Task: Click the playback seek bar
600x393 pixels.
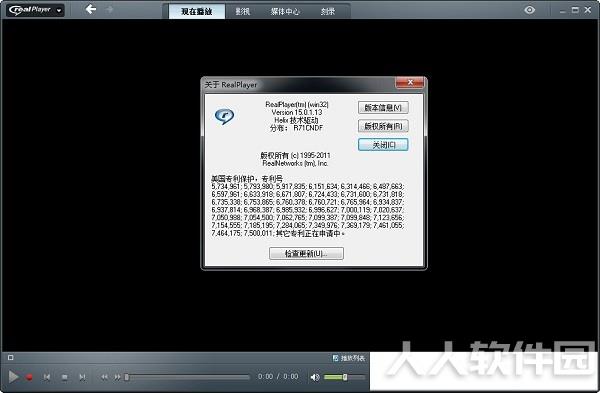Action: point(187,377)
